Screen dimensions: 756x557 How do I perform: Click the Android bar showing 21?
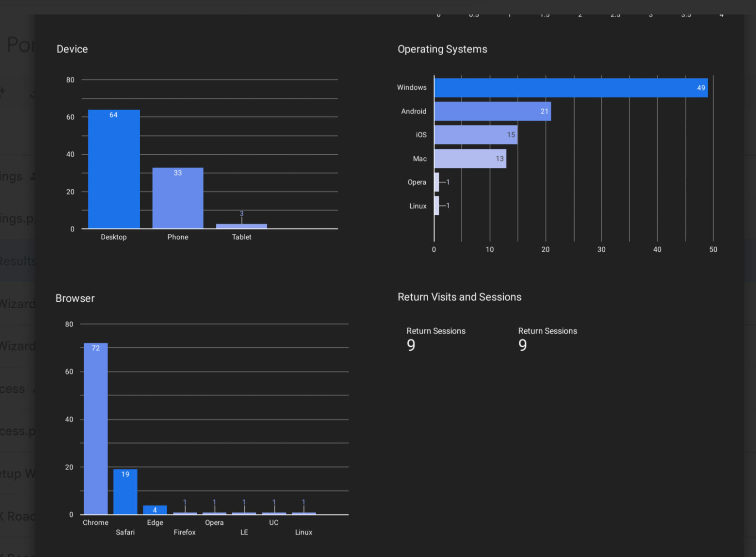492,111
